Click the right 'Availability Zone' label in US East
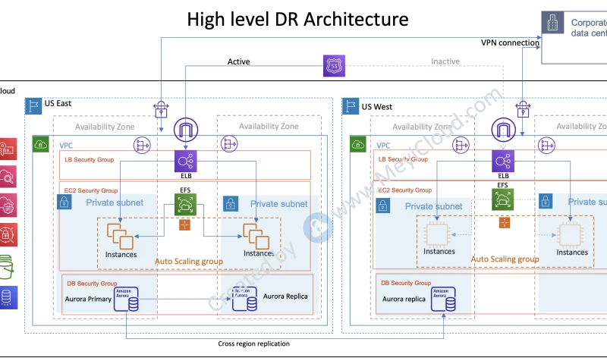 tap(269, 126)
